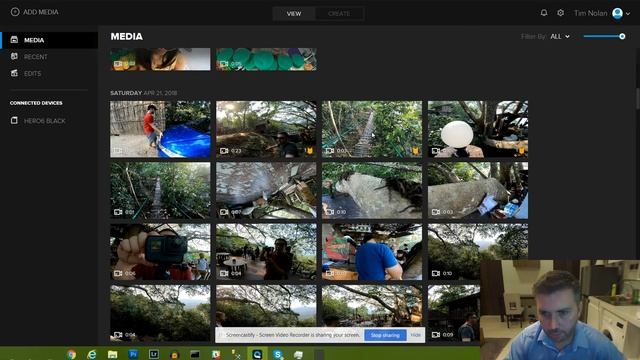
Task: Open settings via the gear icon
Action: coord(560,13)
